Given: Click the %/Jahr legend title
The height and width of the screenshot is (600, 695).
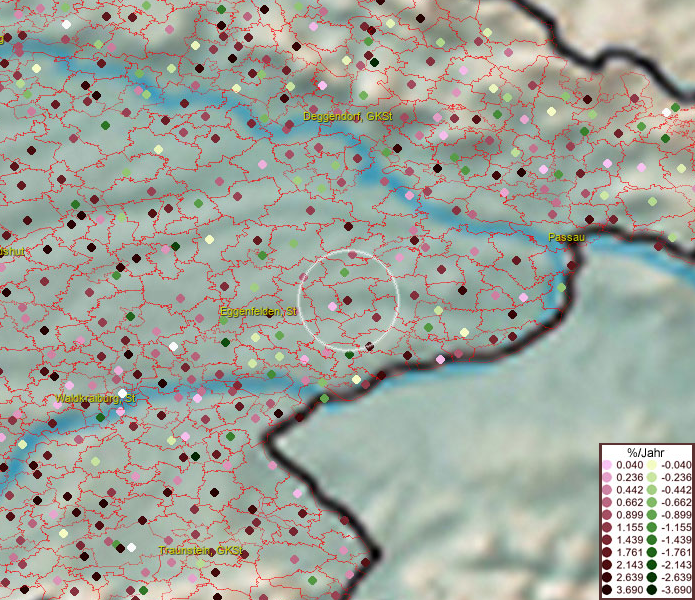Looking at the screenshot, I should tap(645, 452).
